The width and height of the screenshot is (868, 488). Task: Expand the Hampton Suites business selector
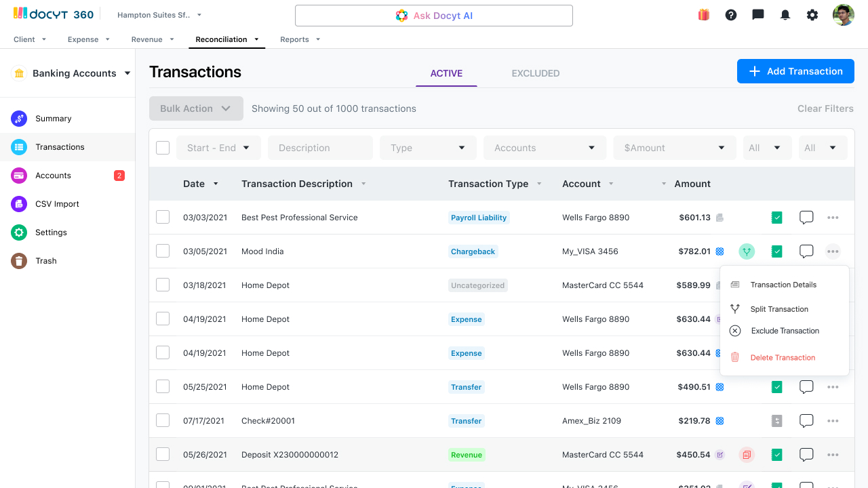pos(159,15)
